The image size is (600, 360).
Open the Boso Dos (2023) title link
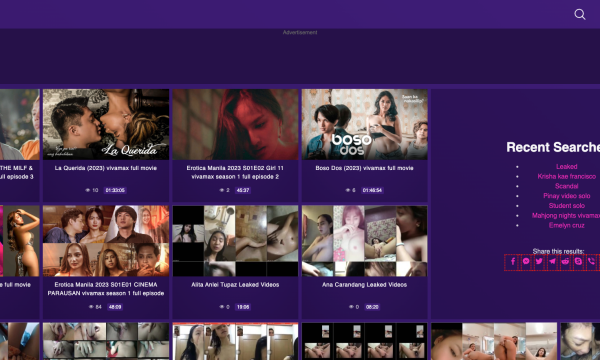coord(364,168)
